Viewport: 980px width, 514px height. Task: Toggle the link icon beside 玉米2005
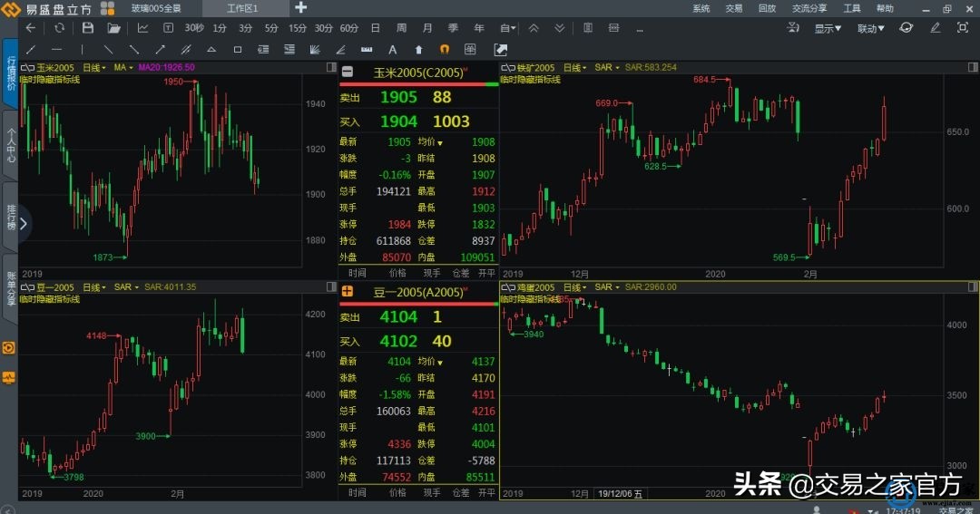click(27, 67)
